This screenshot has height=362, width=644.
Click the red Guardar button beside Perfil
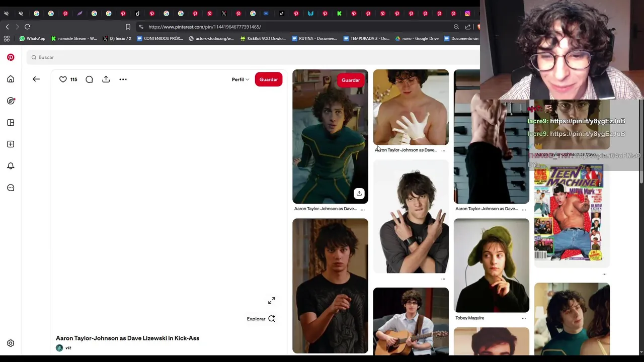[x=269, y=79]
